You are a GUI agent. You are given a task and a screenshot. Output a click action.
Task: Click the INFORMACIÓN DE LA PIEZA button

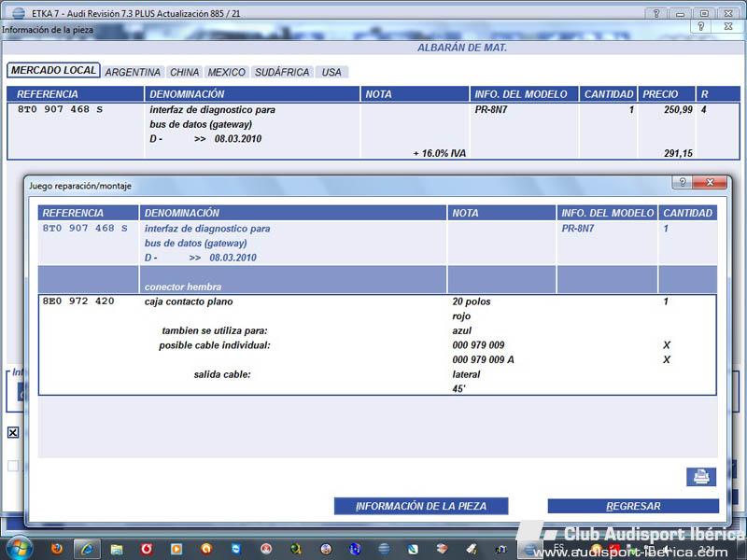(421, 506)
